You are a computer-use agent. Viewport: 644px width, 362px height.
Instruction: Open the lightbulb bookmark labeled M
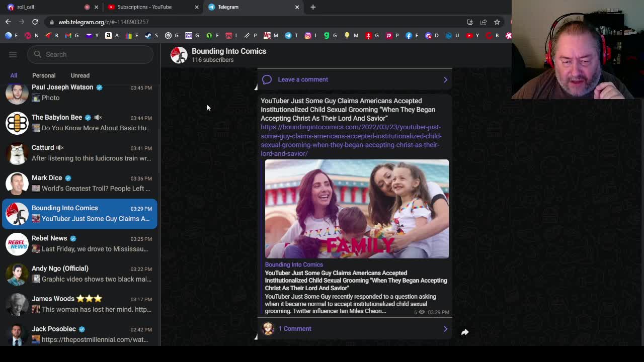(351, 35)
